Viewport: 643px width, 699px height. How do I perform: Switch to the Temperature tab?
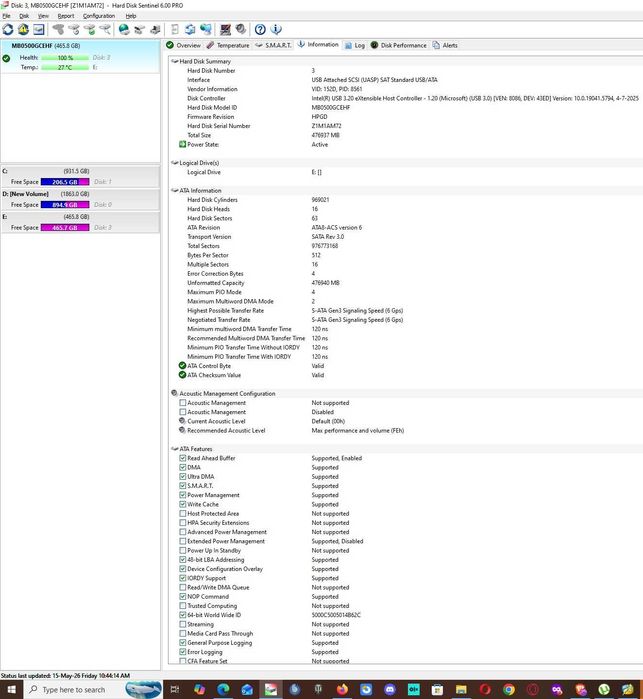(x=228, y=45)
